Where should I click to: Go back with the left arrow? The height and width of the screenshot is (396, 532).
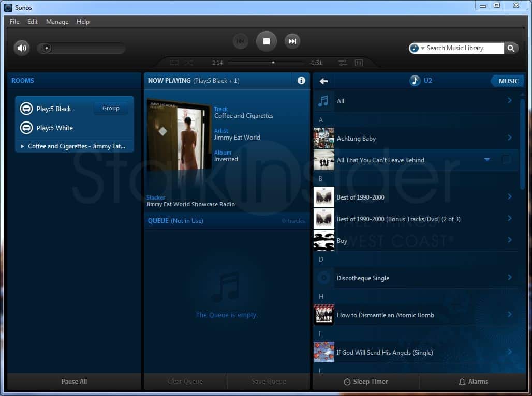pos(323,81)
